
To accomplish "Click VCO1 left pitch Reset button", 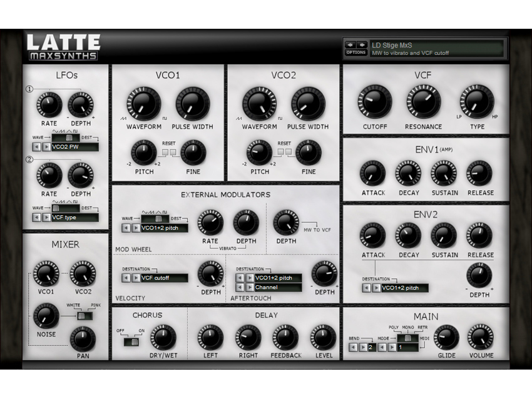I will click(165, 152).
